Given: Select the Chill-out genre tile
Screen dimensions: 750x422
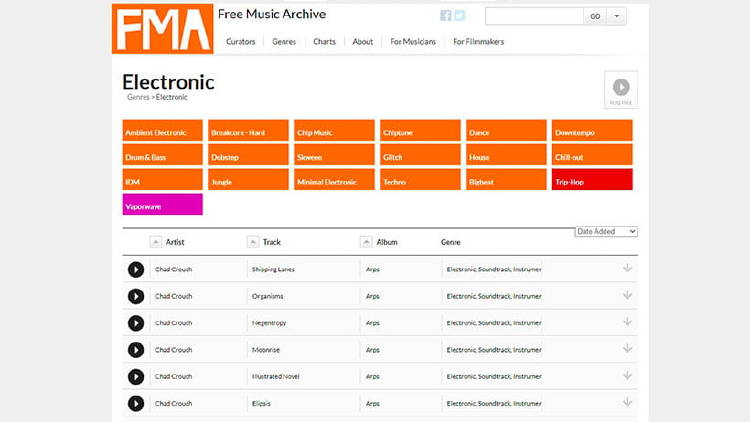Looking at the screenshot, I should 592,155.
